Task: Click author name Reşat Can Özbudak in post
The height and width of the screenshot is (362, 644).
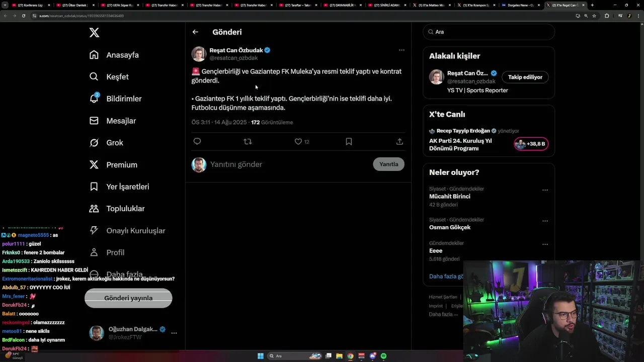Action: click(236, 50)
